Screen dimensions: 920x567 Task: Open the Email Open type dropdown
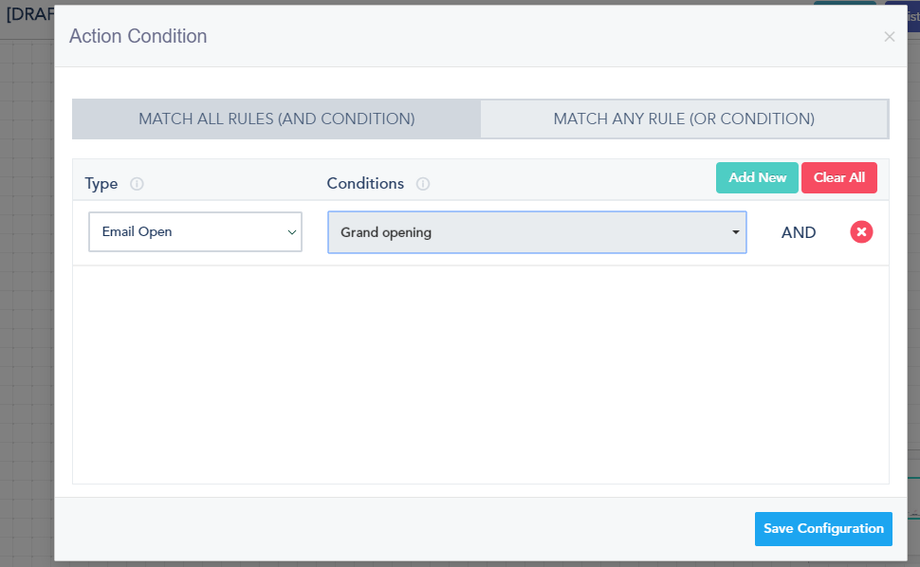pos(195,232)
